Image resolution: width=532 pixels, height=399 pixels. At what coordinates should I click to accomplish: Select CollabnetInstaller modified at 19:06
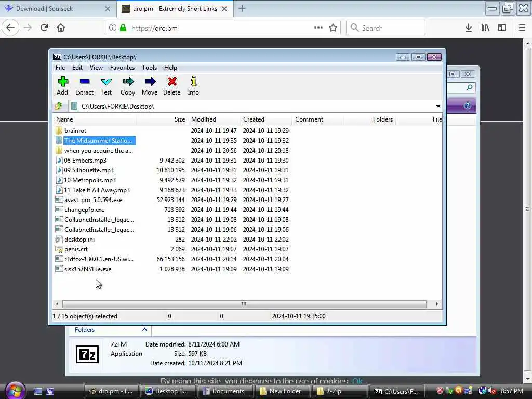[x=95, y=229]
